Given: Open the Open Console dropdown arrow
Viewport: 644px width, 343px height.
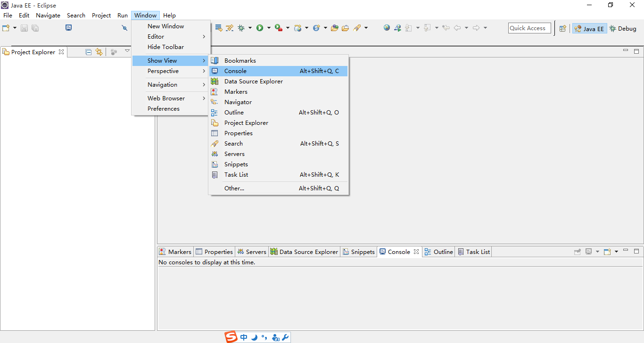Looking at the screenshot, I should (x=616, y=252).
